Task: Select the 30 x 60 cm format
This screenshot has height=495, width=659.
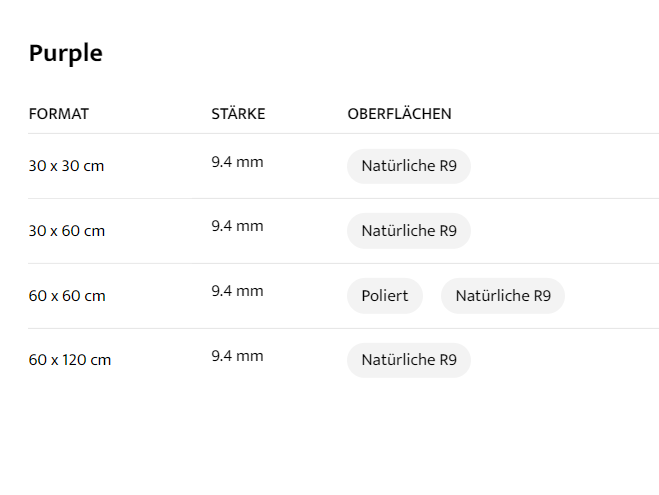Action: pyautogui.click(x=66, y=231)
